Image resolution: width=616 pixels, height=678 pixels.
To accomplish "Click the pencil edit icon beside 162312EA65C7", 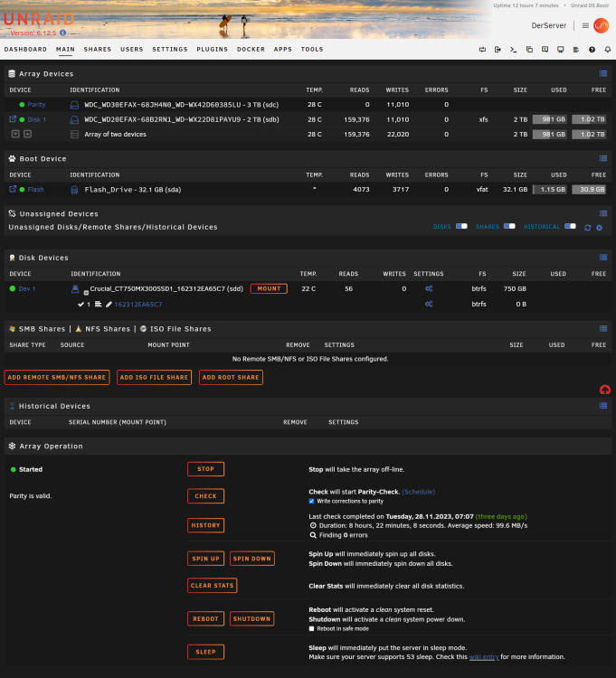I will click(109, 305).
